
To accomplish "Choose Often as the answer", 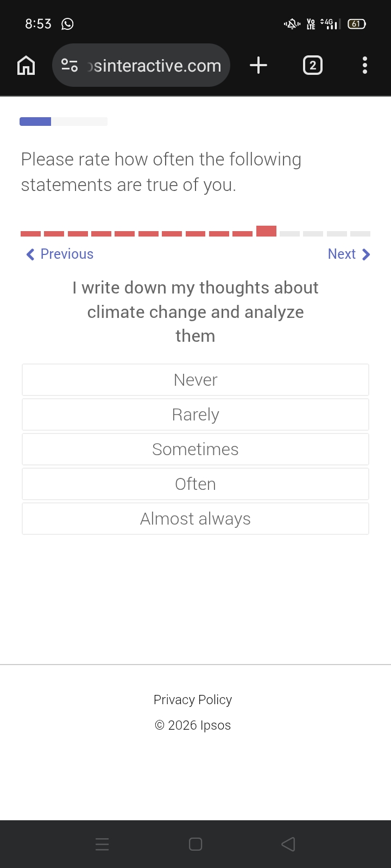I will (195, 484).
